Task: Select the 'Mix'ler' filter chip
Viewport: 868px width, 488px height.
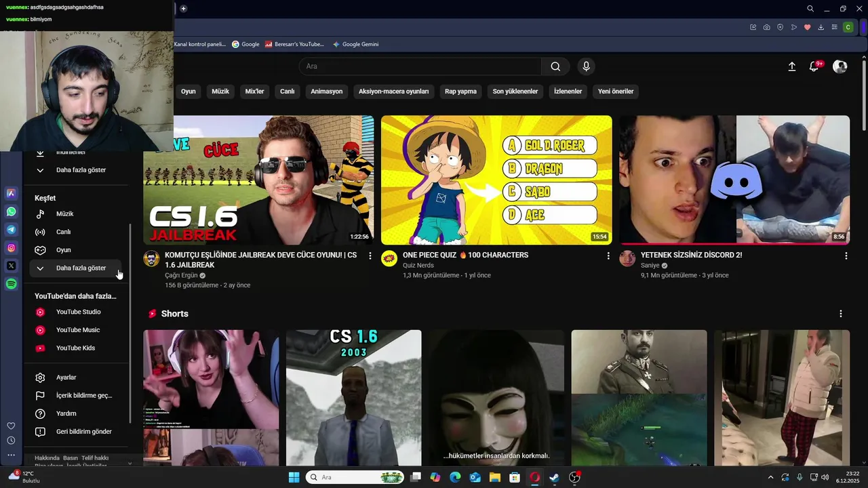Action: [254, 91]
